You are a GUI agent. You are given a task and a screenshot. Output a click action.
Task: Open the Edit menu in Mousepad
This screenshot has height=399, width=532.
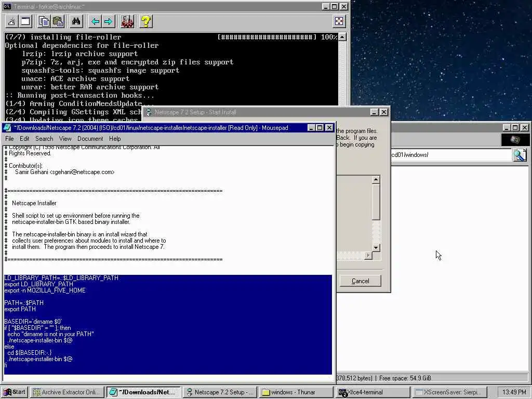coord(24,138)
